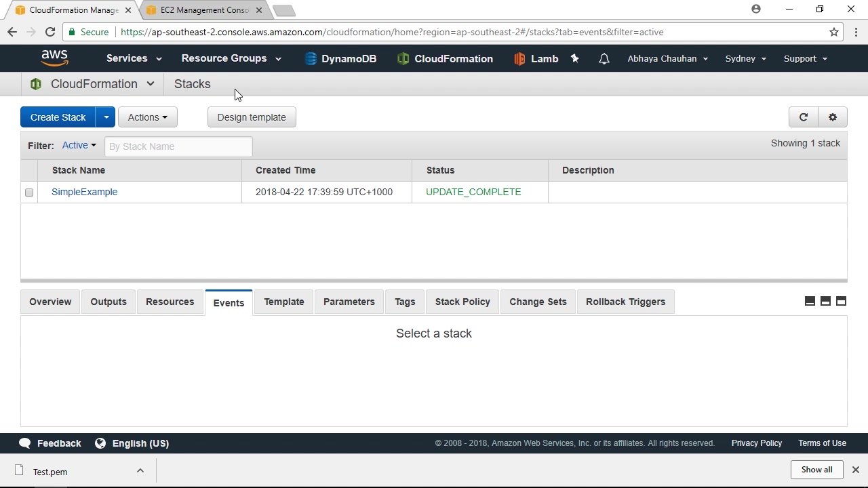Open the Lambda service shortcut
The width and height of the screenshot is (868, 488).
536,59
